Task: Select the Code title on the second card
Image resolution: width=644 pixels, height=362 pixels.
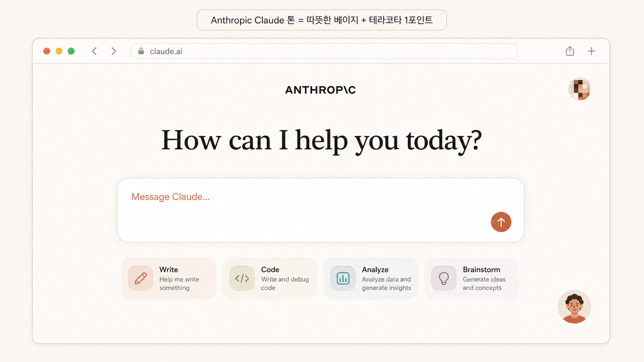Action: (x=270, y=270)
